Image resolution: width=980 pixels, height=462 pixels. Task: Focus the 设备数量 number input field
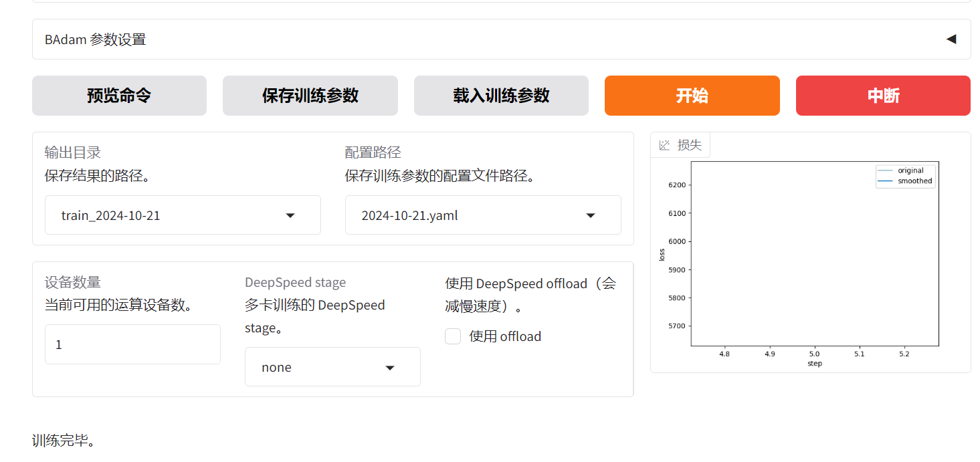point(132,344)
